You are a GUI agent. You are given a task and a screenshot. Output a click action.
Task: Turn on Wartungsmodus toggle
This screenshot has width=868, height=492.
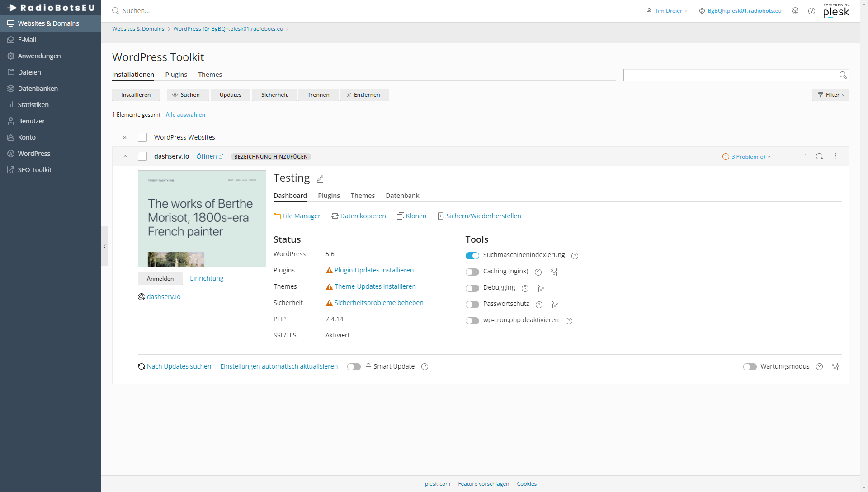(x=750, y=367)
